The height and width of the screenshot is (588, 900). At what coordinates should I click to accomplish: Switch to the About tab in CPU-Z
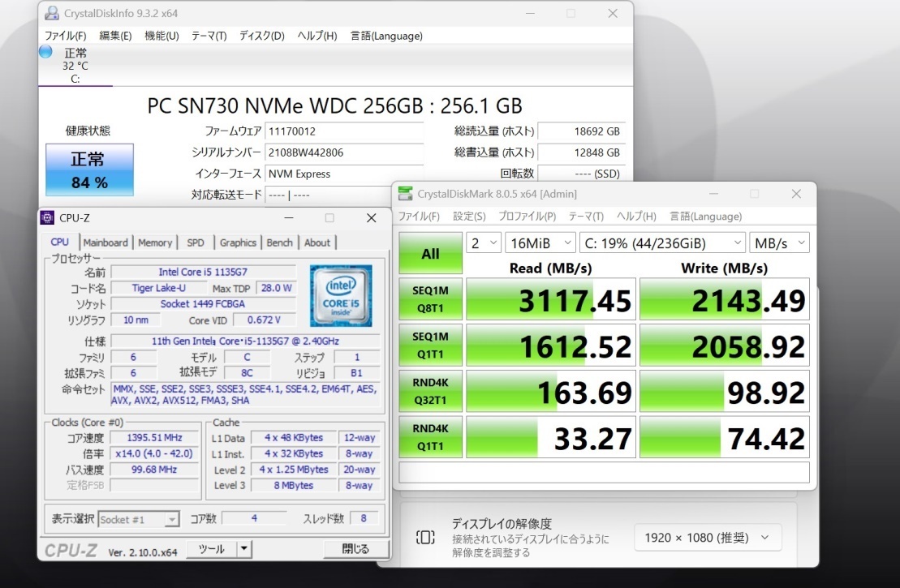click(x=317, y=242)
